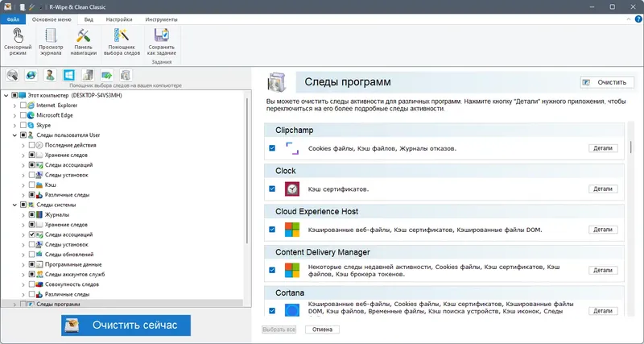Click the Cortana app icon
644x344 pixels.
[292, 310]
